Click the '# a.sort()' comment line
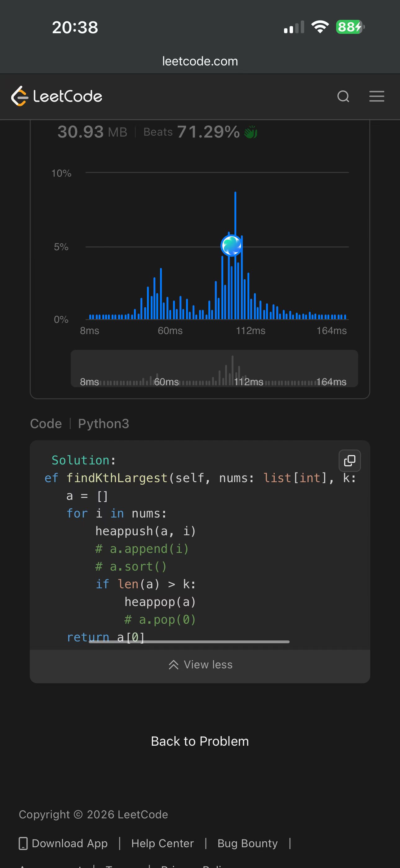 coord(131,567)
